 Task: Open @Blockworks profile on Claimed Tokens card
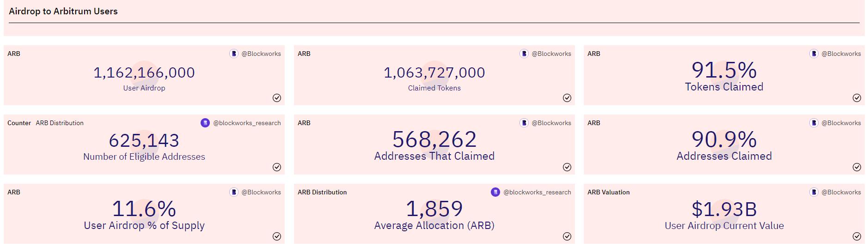pyautogui.click(x=551, y=54)
